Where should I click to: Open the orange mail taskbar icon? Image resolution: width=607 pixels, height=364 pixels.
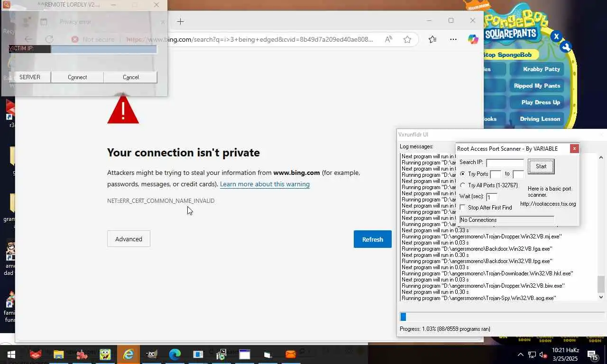(x=291, y=354)
